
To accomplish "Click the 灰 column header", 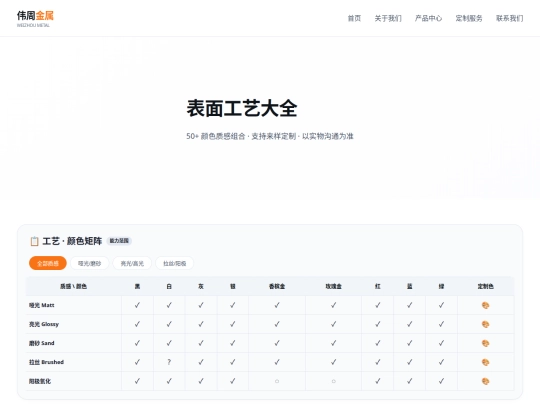I will [x=201, y=286].
